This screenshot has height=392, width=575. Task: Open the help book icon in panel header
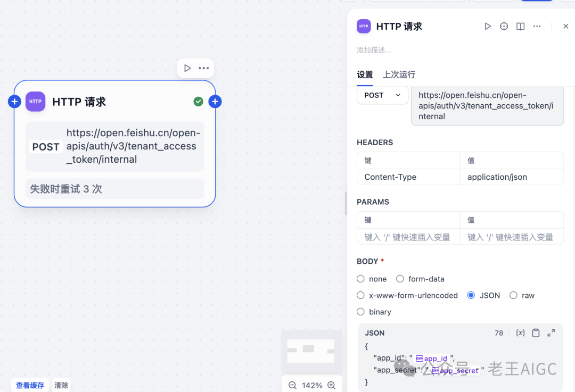[520, 27]
